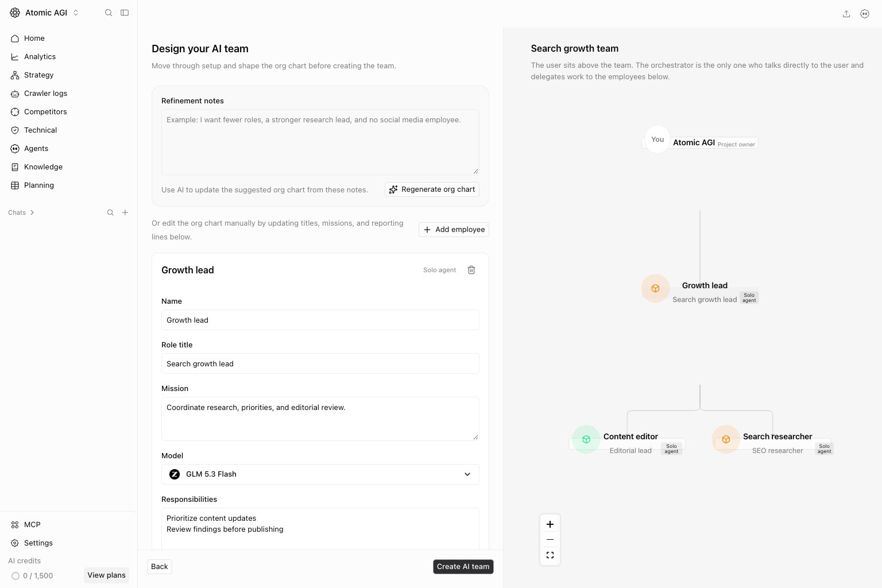
Task: Click the Technical shield icon
Action: click(x=15, y=130)
